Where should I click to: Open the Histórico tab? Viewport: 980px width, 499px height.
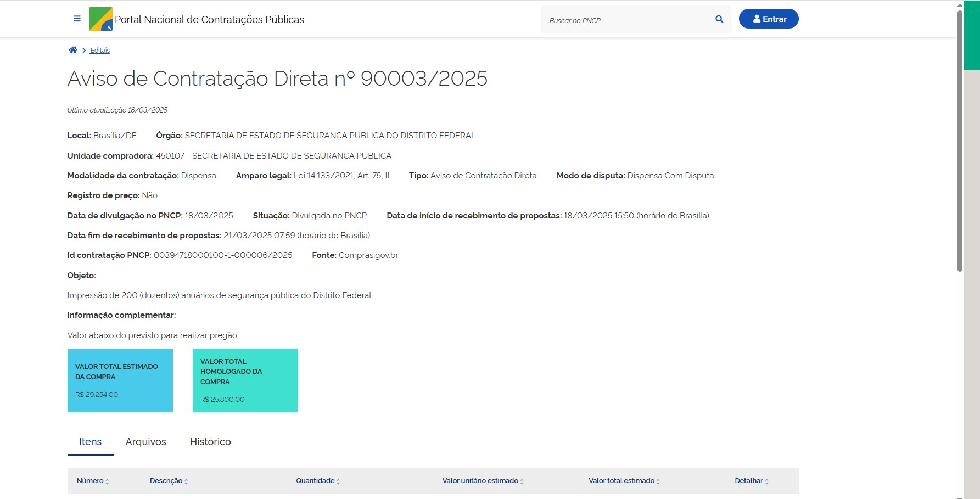tap(210, 442)
